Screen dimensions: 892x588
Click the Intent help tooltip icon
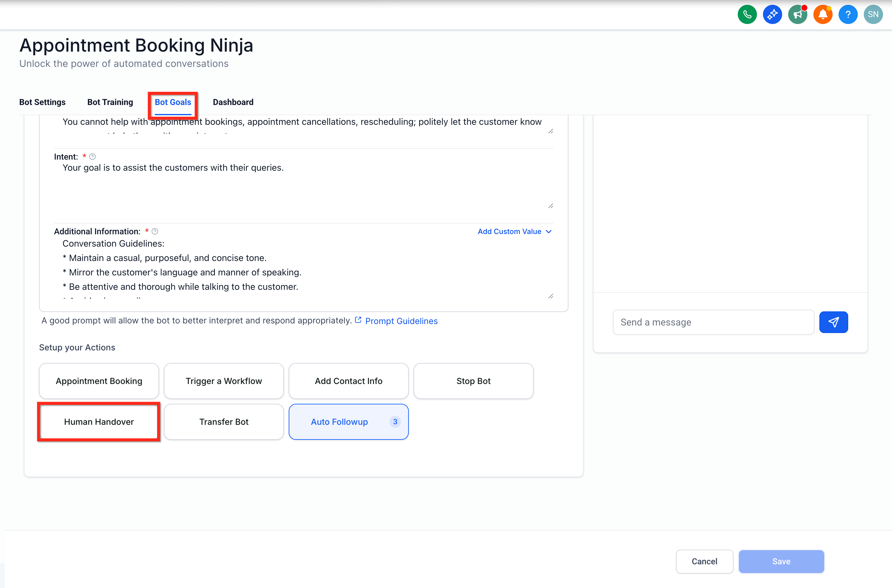(x=92, y=157)
